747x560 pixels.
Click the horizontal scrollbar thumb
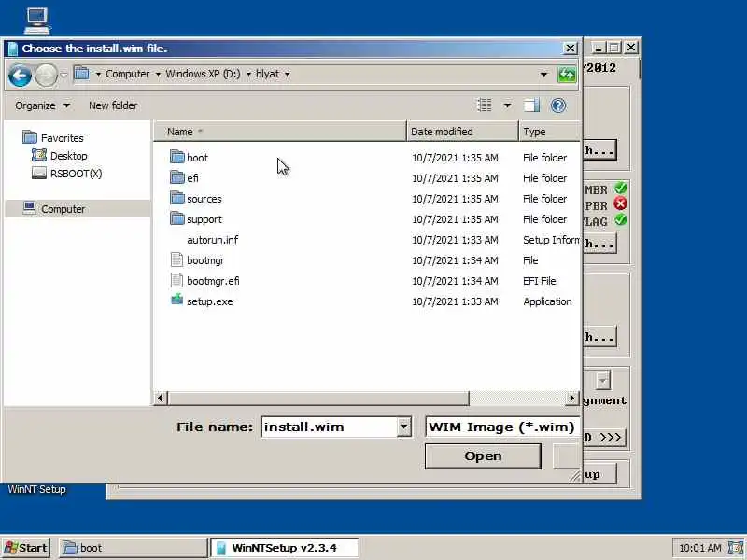[x=317, y=398]
